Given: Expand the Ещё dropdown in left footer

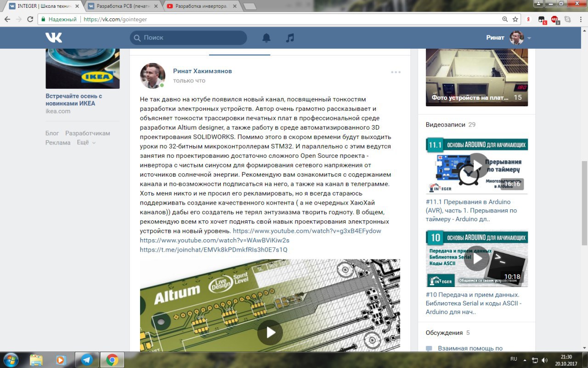Looking at the screenshot, I should tap(86, 143).
